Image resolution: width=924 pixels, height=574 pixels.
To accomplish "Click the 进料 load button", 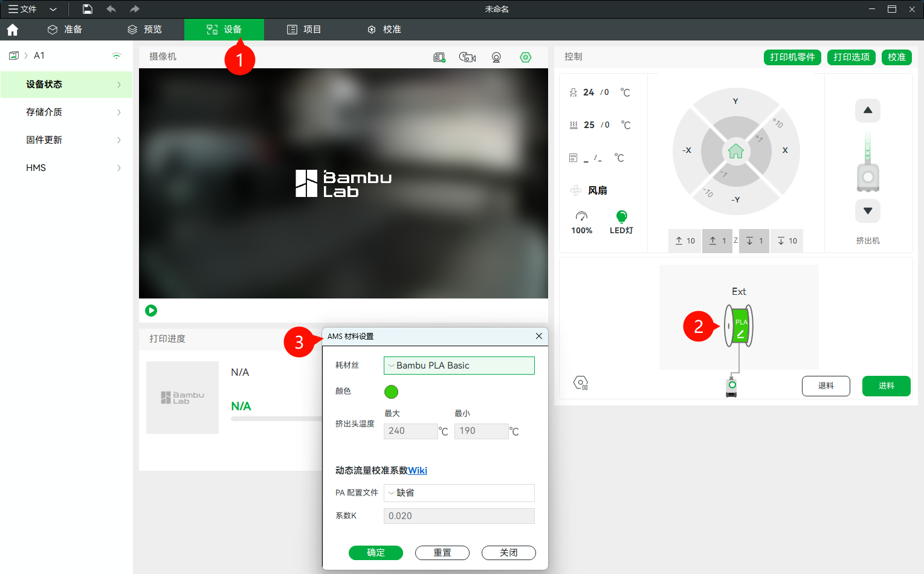I will 887,386.
